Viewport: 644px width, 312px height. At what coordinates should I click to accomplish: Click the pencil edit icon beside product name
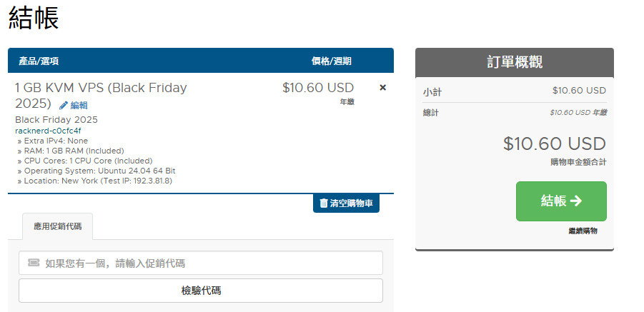click(64, 105)
